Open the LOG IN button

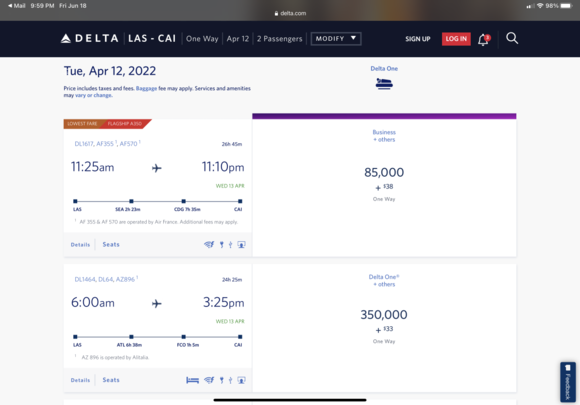(x=456, y=39)
